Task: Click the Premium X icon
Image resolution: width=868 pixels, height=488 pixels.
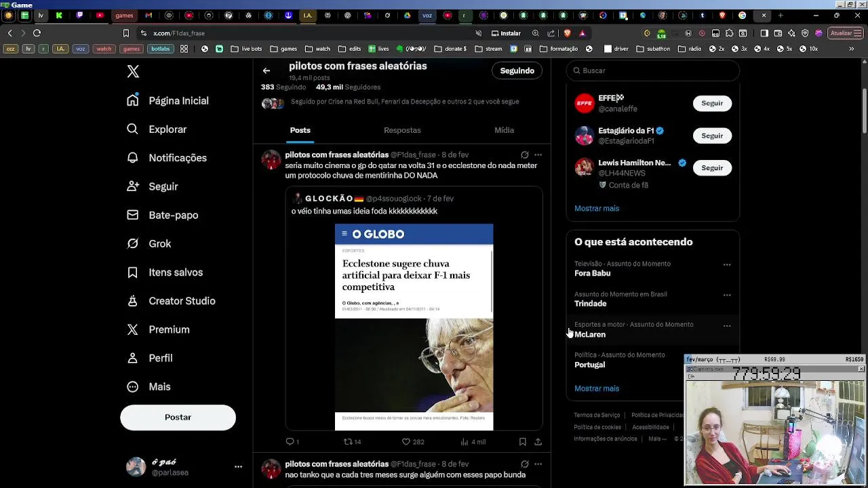Action: [x=133, y=329]
